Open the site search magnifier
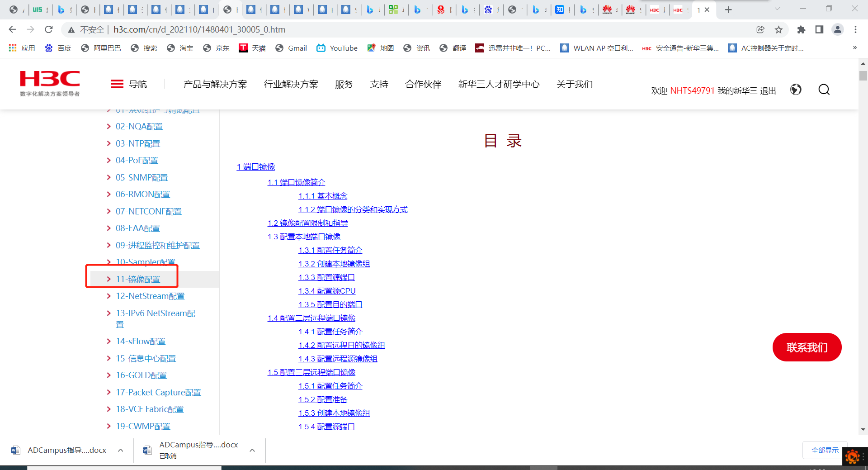Viewport: 868px width, 470px height. (x=824, y=90)
